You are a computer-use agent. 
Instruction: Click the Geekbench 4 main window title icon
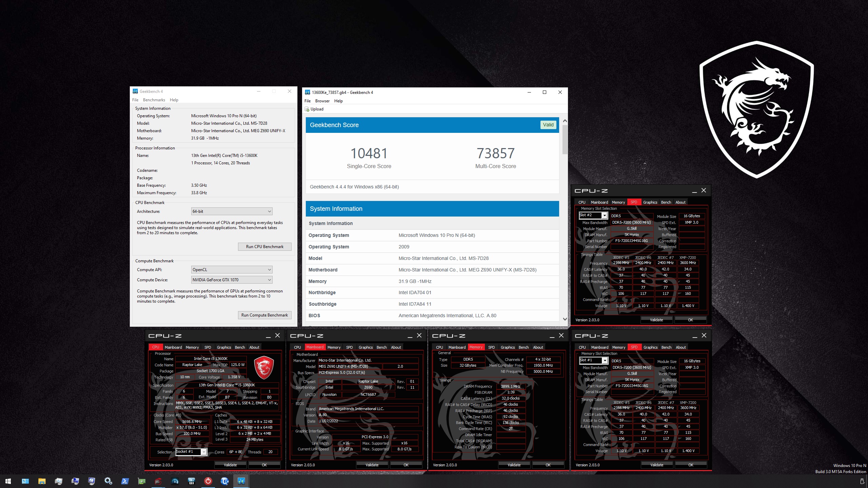tap(135, 91)
